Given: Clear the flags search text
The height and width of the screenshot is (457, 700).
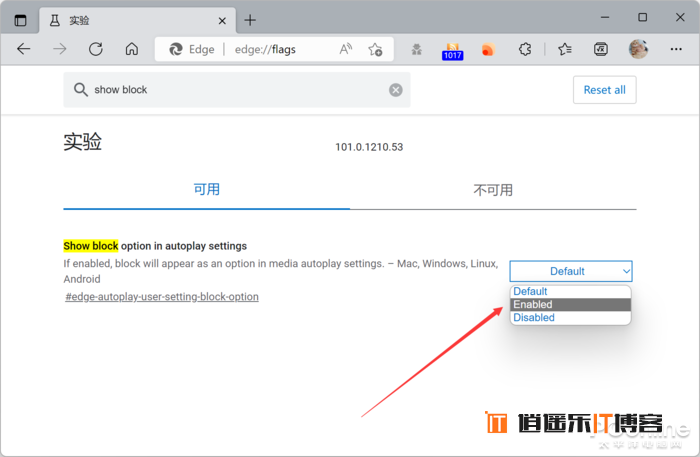Looking at the screenshot, I should click(x=396, y=90).
